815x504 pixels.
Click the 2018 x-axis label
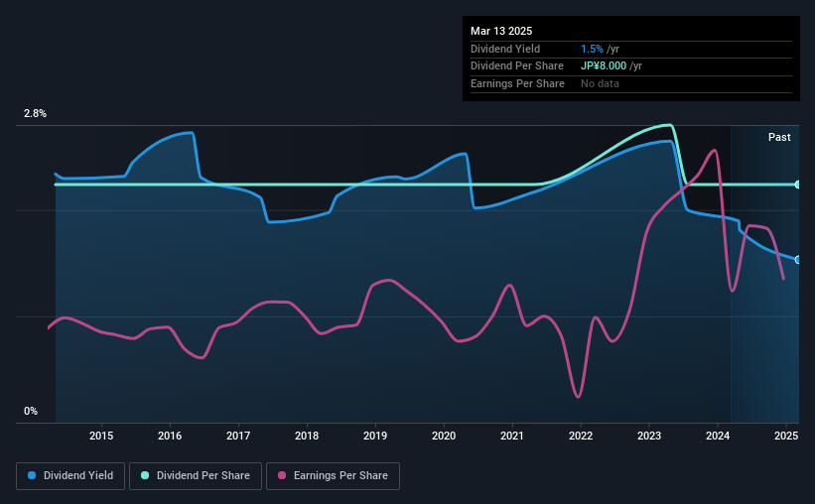(307, 436)
